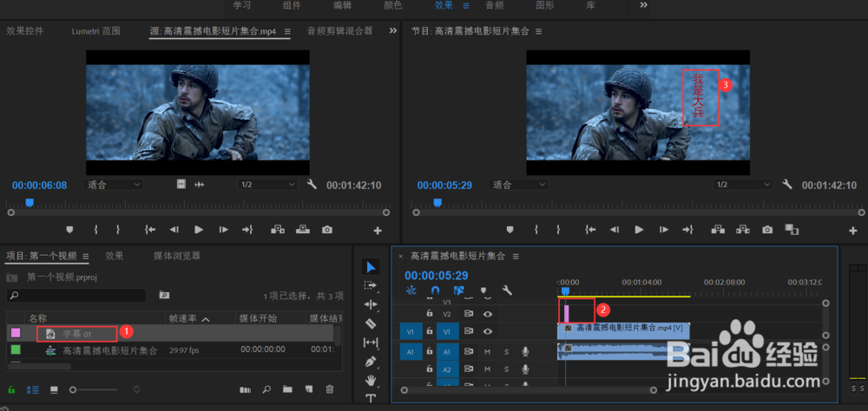Click Overwrite button in Source monitor

(302, 230)
